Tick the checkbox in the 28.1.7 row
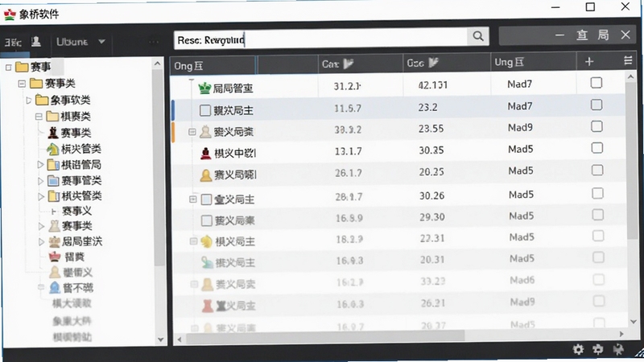Viewport: 644px width, 362px height. [597, 193]
